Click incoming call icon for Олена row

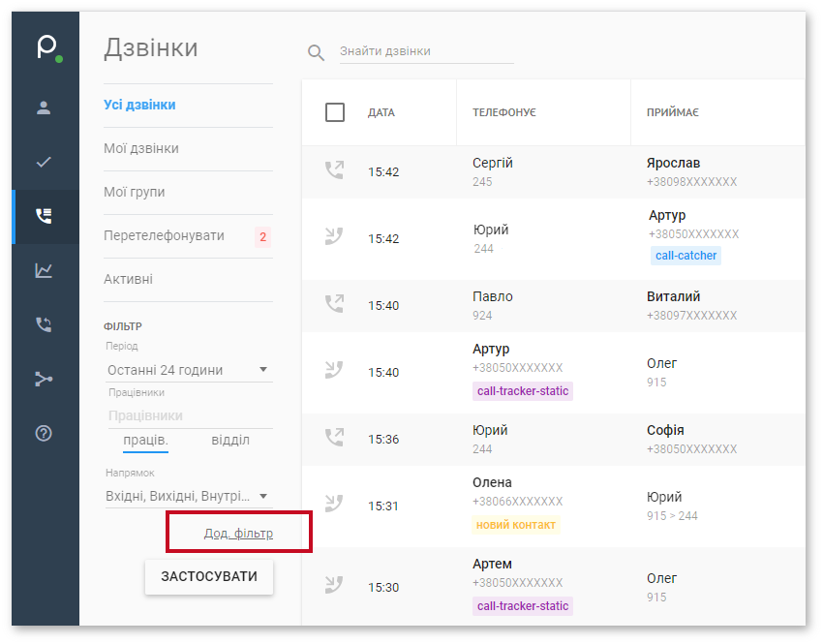334,504
